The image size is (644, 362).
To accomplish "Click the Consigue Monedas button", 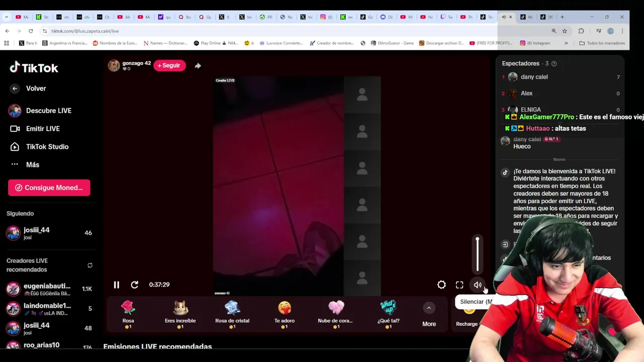I will [49, 188].
